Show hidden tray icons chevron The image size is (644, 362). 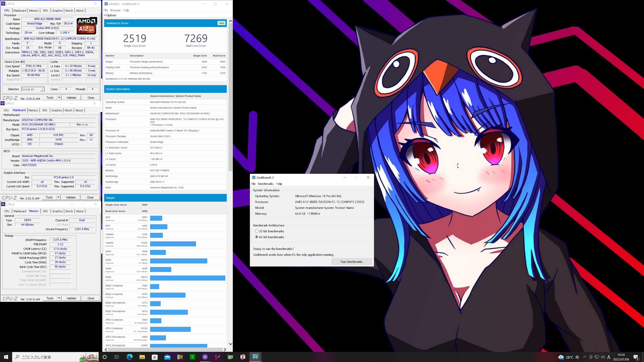pos(584,357)
